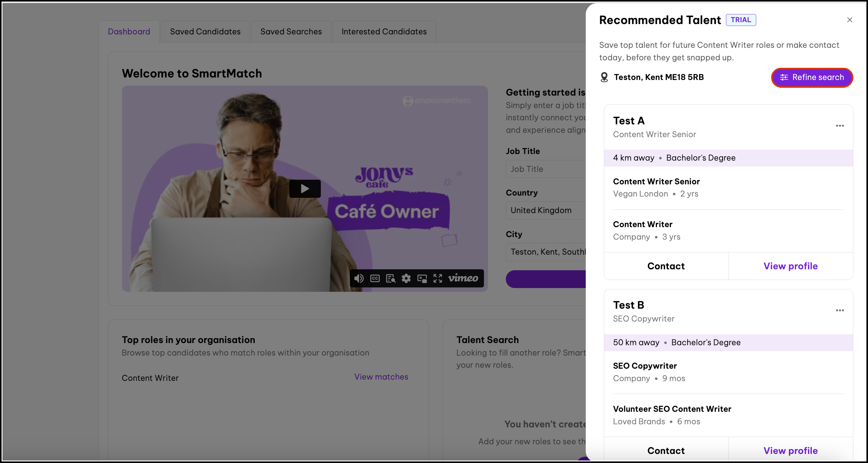Enter fullscreen on the video

point(438,278)
